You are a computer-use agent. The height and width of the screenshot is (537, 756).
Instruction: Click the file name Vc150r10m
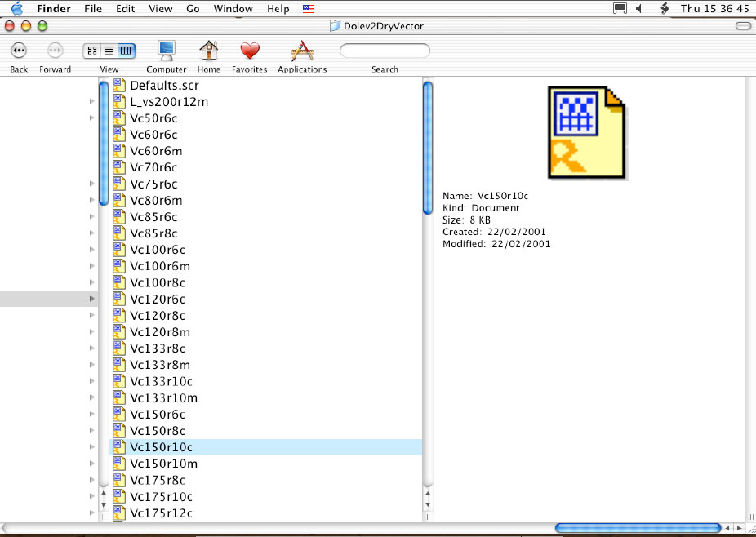(x=164, y=464)
